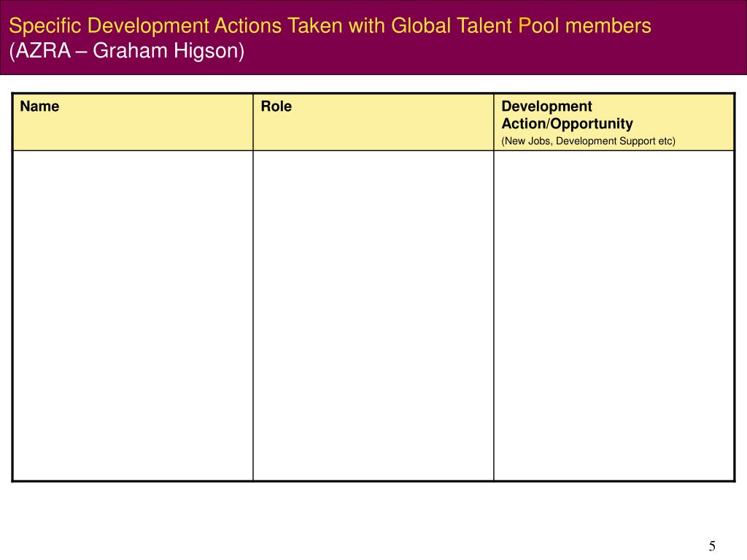Screen dimensions: 747x560
Task: Click the empty cell below the Name header
Action: pyautogui.click(x=133, y=316)
